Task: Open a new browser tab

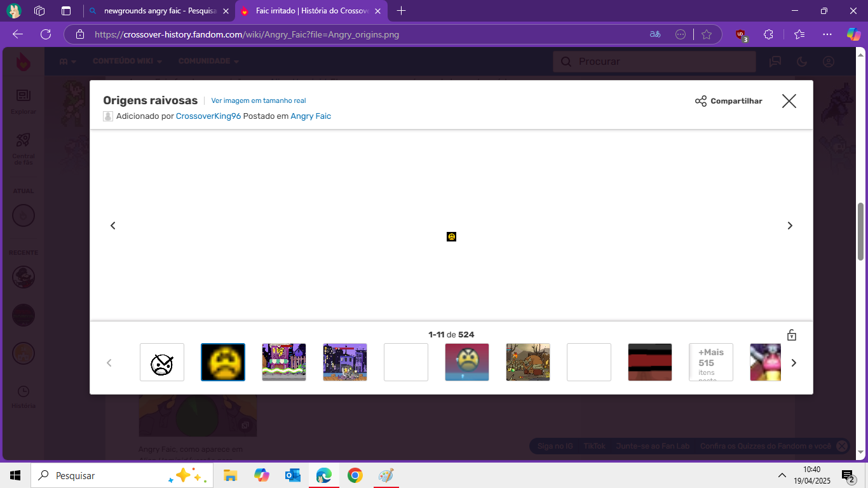Action: coord(401,11)
